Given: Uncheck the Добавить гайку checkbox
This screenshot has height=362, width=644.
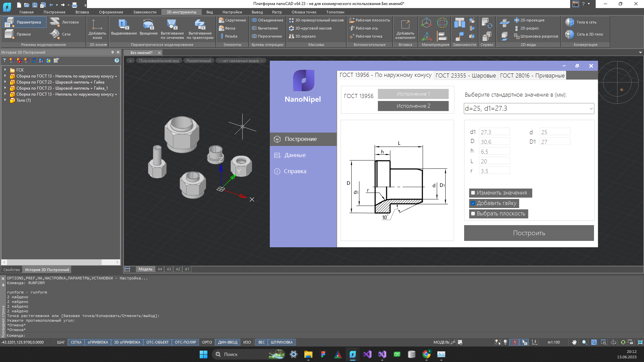Looking at the screenshot, I should click(473, 203).
